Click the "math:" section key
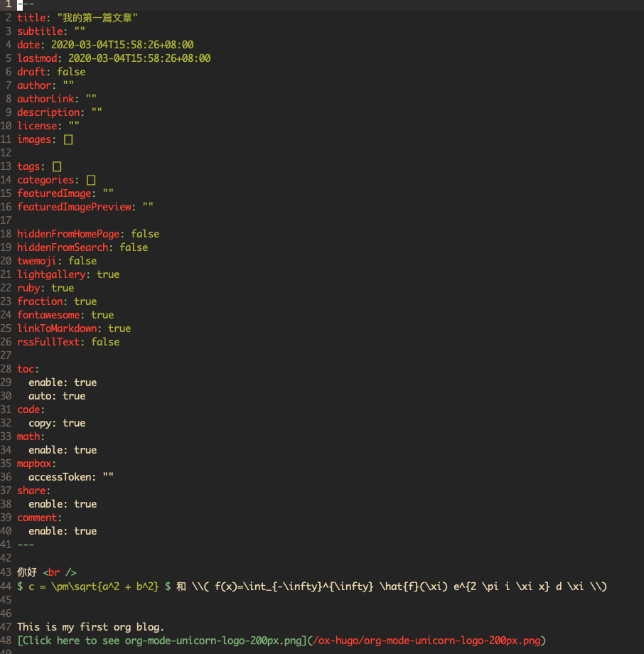The height and width of the screenshot is (654, 644). click(x=31, y=436)
